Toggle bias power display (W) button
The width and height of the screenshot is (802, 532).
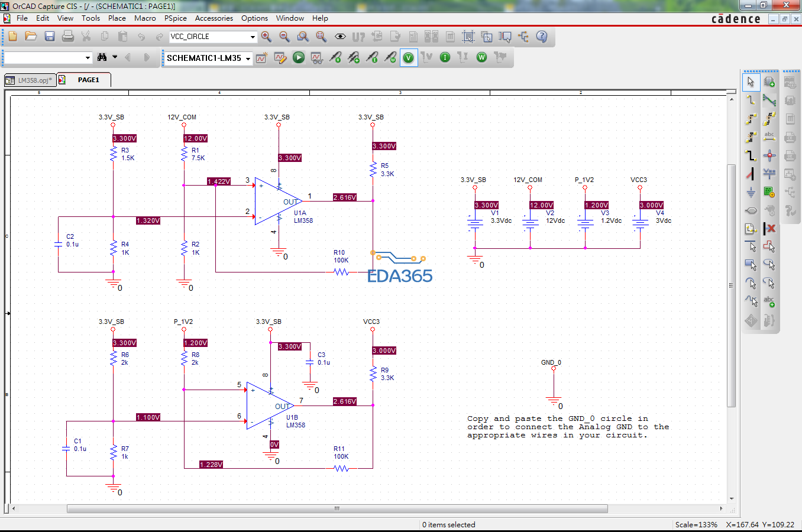pos(481,57)
